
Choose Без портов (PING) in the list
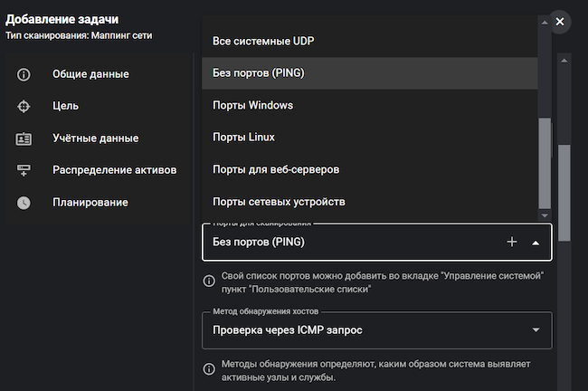pyautogui.click(x=258, y=73)
